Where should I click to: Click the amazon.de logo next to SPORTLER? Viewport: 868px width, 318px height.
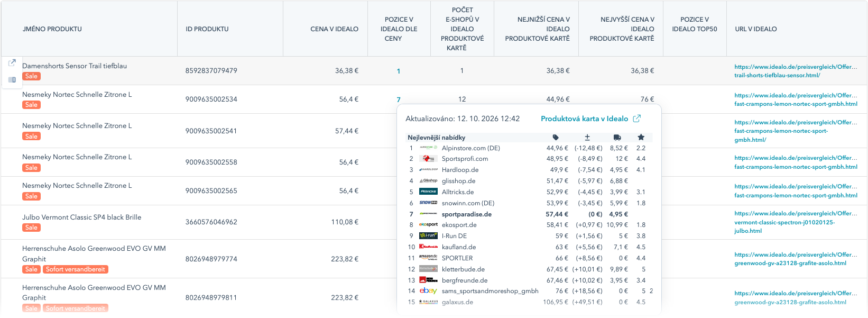pos(428,258)
